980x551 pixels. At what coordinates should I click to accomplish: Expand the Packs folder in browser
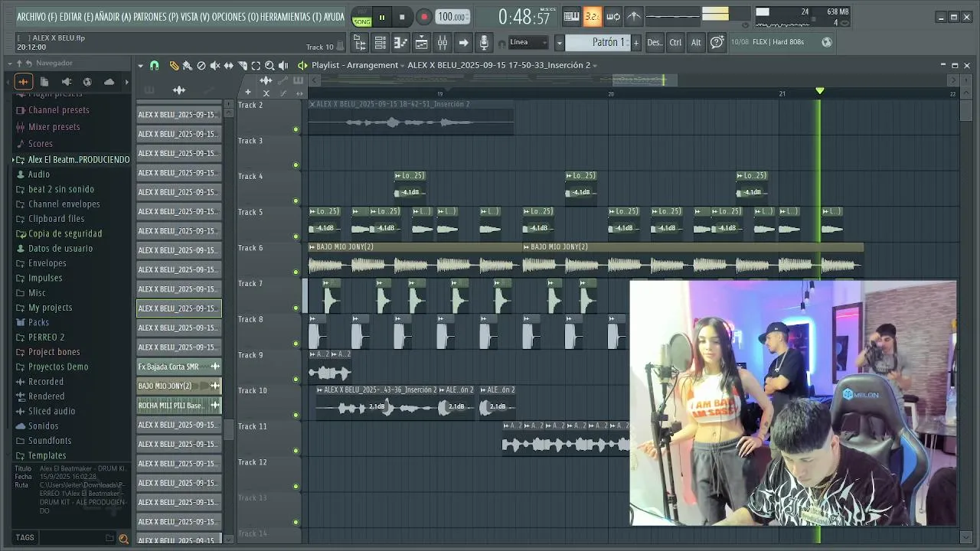tap(38, 322)
